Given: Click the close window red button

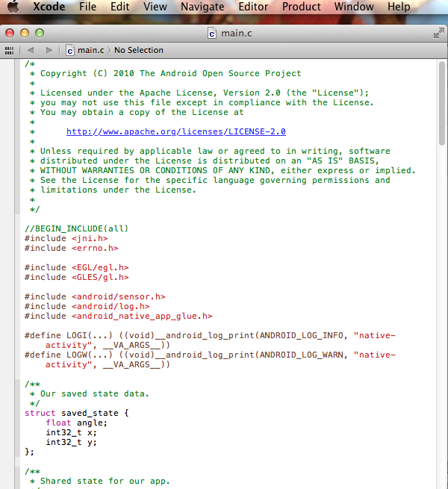Looking at the screenshot, I should point(10,33).
